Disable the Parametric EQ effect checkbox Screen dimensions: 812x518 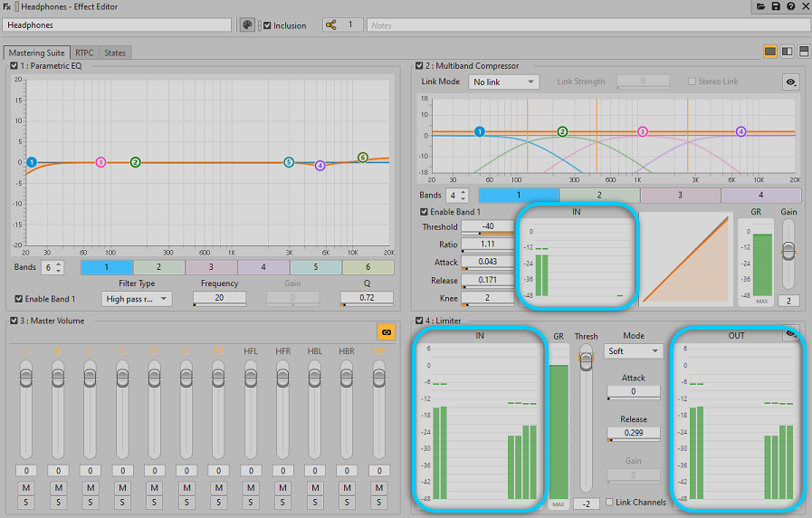[x=14, y=66]
